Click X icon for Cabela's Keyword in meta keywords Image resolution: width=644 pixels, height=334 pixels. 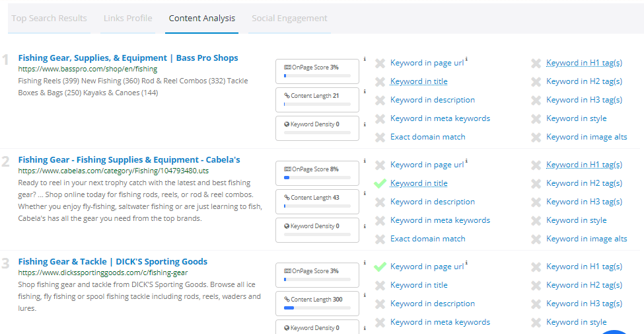[380, 221]
